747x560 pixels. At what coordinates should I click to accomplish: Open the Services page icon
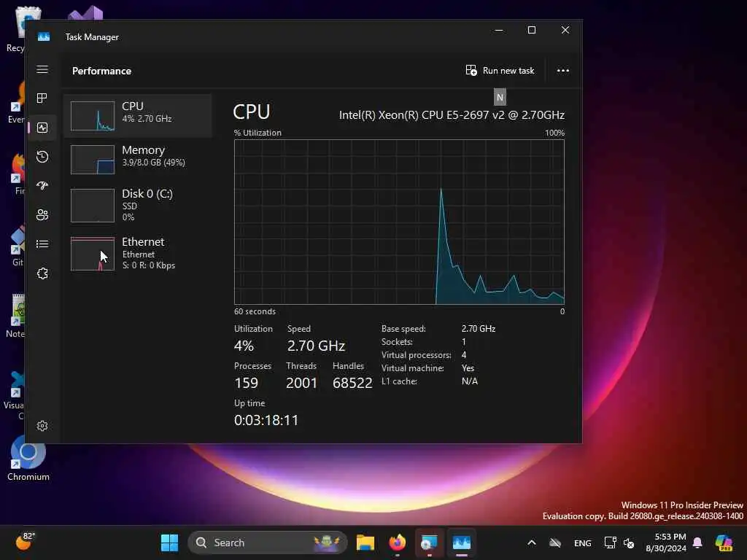click(x=42, y=273)
